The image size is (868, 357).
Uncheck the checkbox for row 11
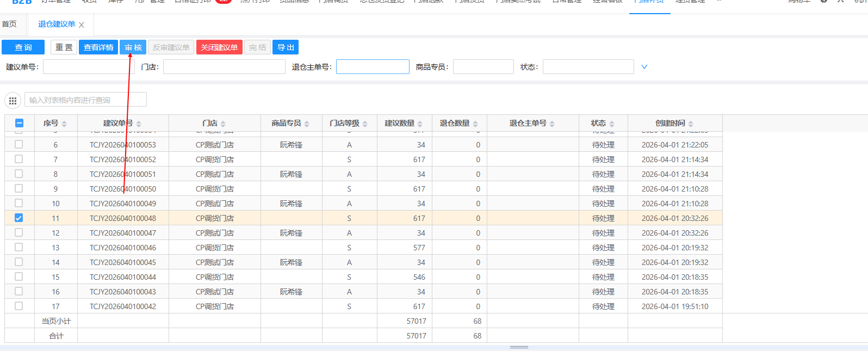pyautogui.click(x=19, y=218)
